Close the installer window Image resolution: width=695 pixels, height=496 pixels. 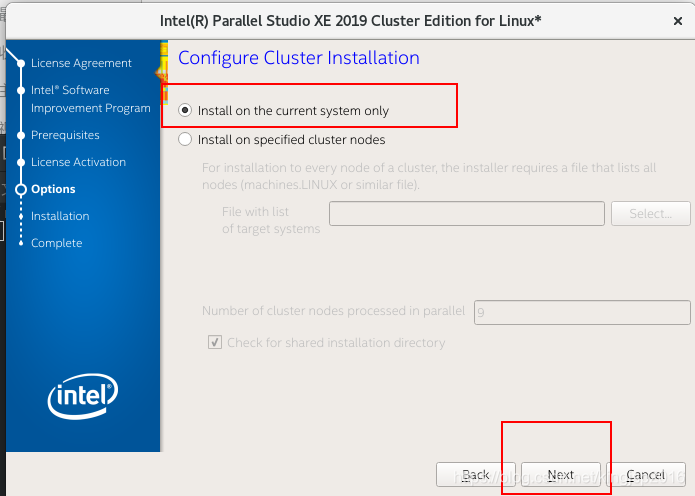[678, 21]
